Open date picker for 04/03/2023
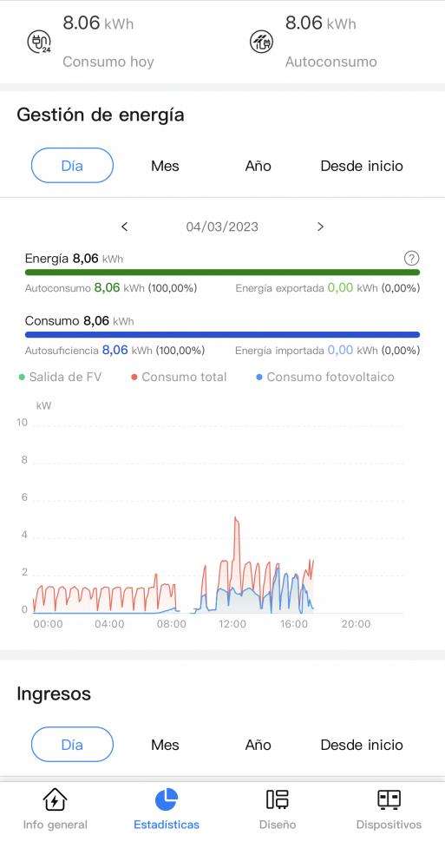This screenshot has height=868, width=445. [222, 227]
